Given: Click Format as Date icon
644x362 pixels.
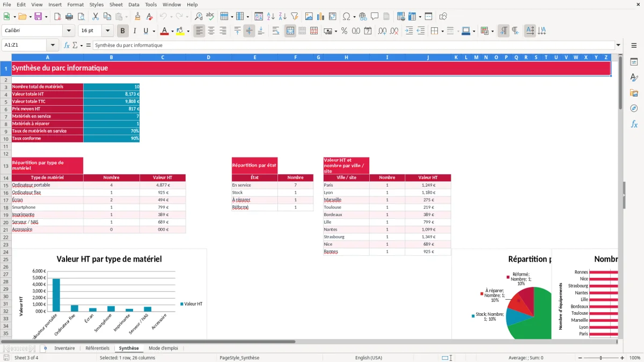Looking at the screenshot, I should pos(368,31).
